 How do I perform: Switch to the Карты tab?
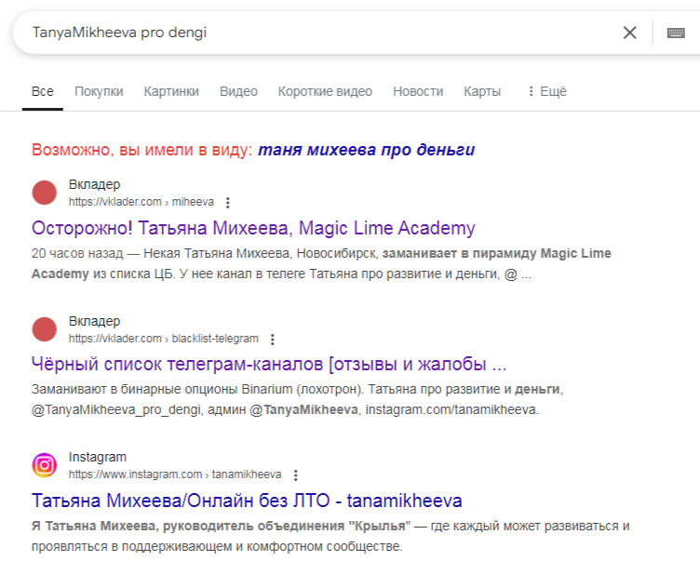(x=482, y=91)
